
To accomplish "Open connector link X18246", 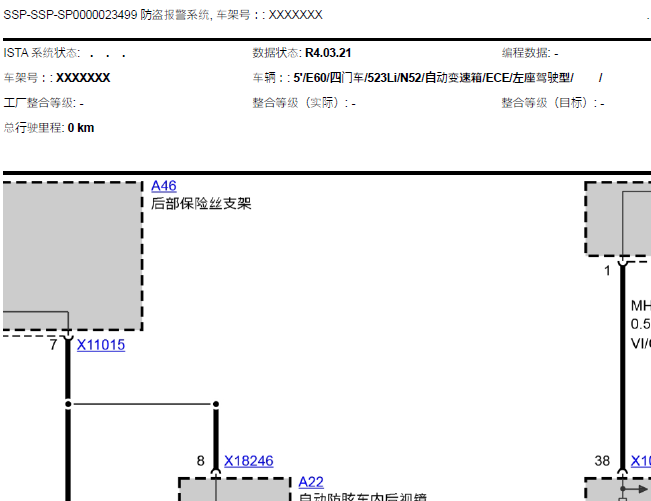I will coord(249,461).
